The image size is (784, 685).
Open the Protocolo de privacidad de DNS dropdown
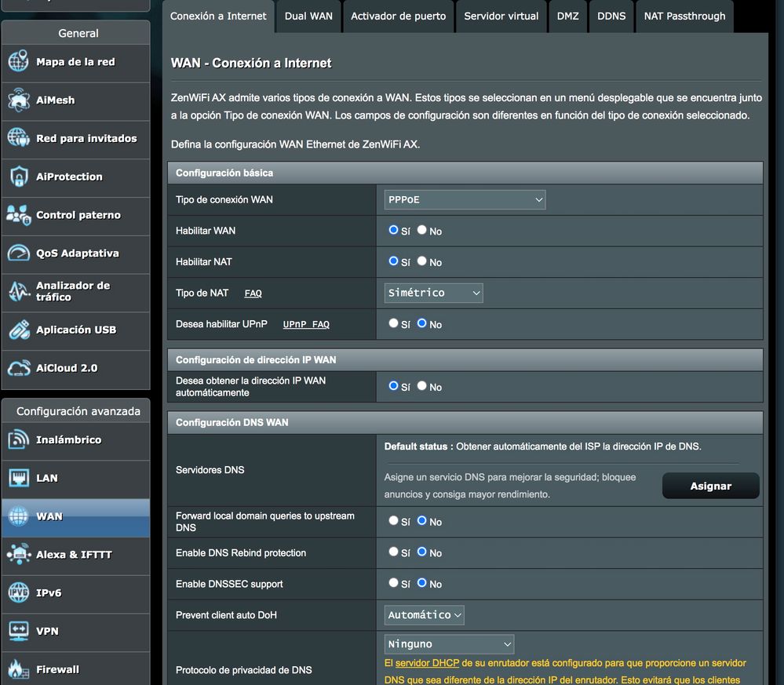point(449,644)
